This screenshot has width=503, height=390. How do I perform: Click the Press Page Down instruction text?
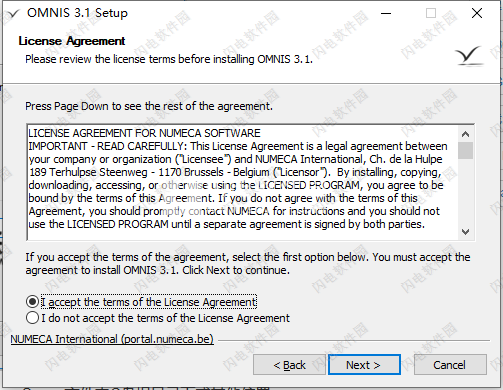tap(149, 106)
